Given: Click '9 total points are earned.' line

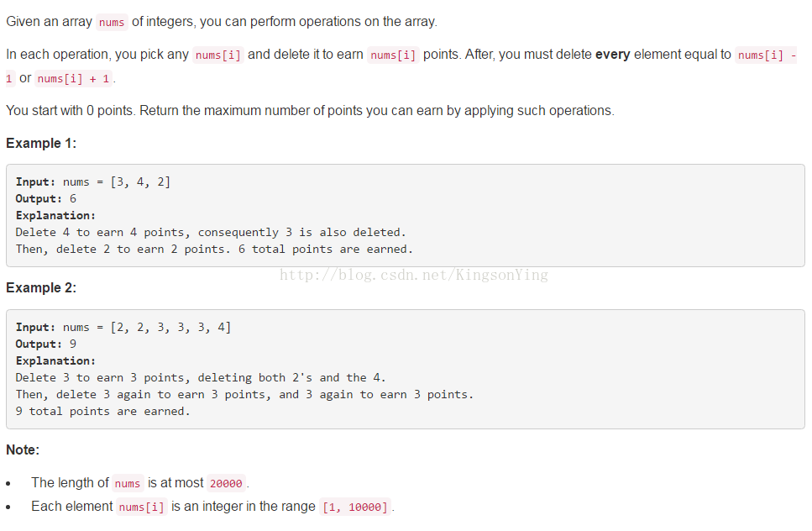Looking at the screenshot, I should pos(103,412).
